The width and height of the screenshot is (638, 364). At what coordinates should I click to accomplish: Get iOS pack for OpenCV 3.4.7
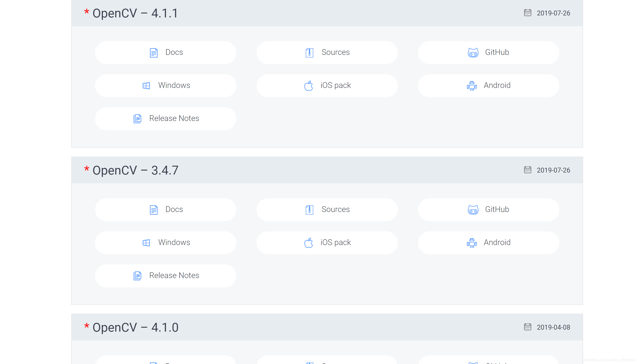(327, 243)
